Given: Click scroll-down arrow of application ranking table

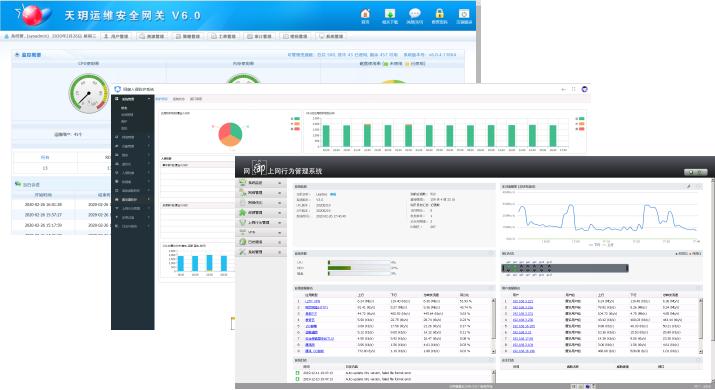Looking at the screenshot, I should coord(493,352).
